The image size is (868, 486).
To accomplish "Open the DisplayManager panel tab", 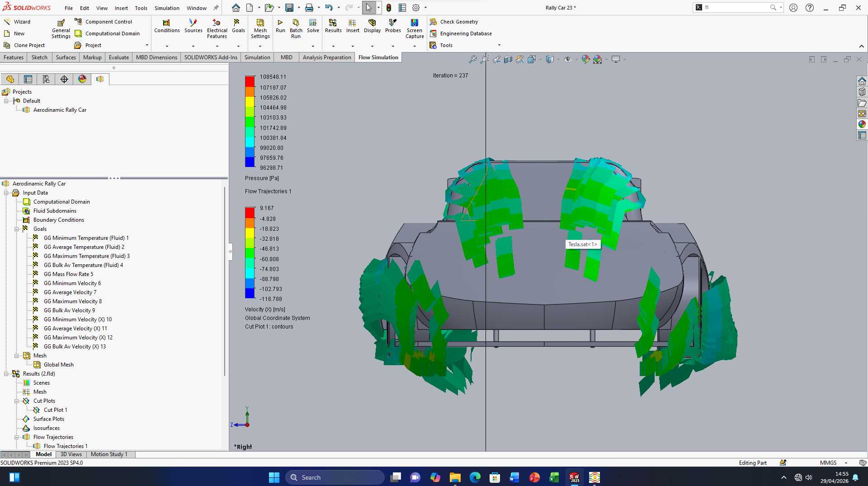I will pos(82,79).
